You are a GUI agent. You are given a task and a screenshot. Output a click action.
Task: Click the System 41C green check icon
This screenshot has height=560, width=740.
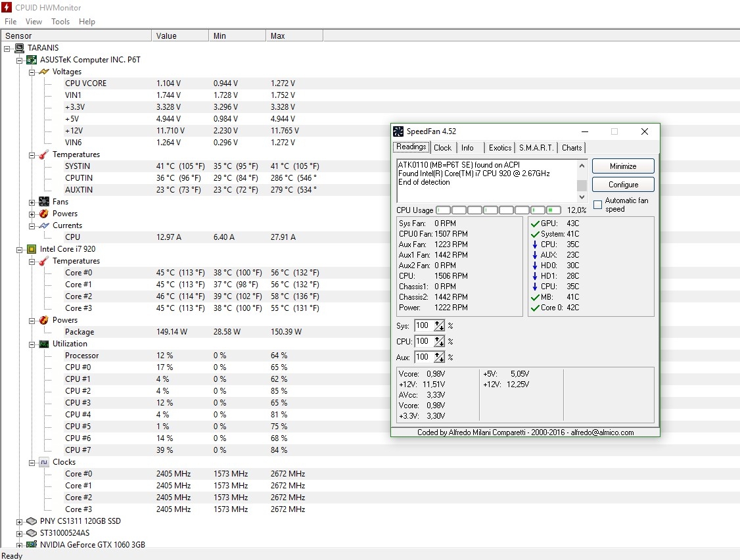click(535, 234)
